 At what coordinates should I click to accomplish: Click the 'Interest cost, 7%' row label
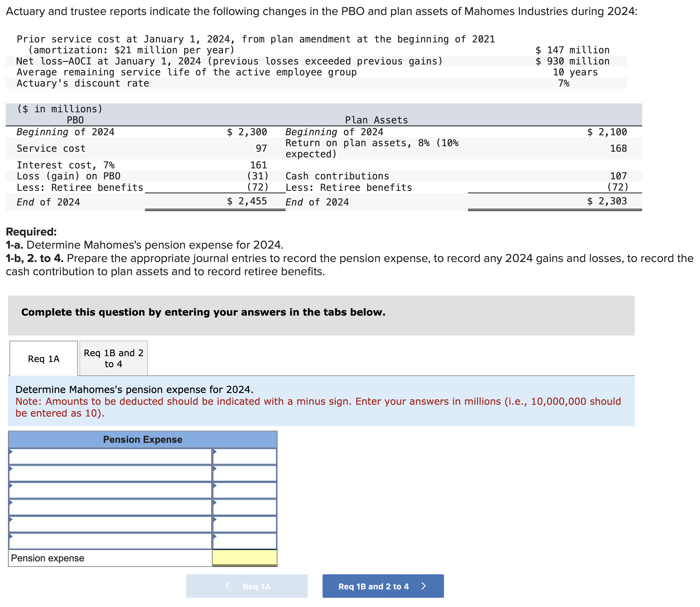66,165
